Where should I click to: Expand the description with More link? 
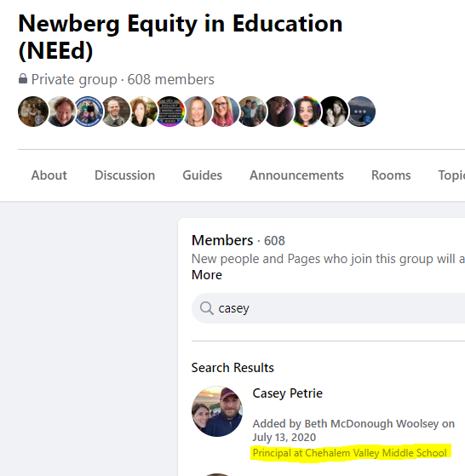click(x=207, y=275)
